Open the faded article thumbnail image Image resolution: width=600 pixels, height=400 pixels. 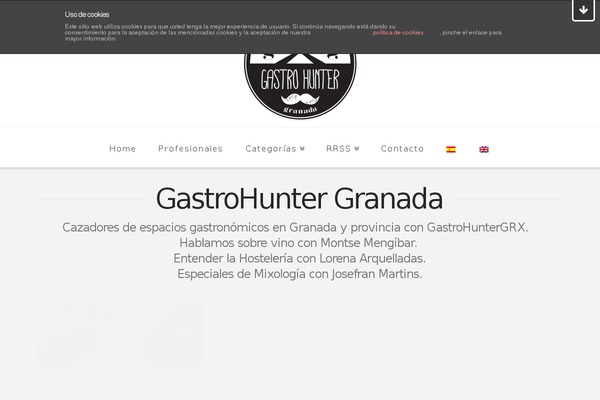pyautogui.click(x=119, y=334)
